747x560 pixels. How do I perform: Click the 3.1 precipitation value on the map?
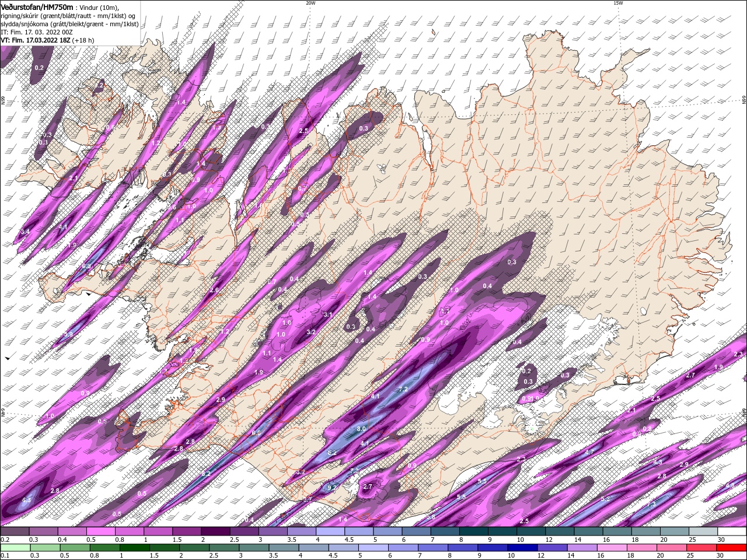point(328,314)
